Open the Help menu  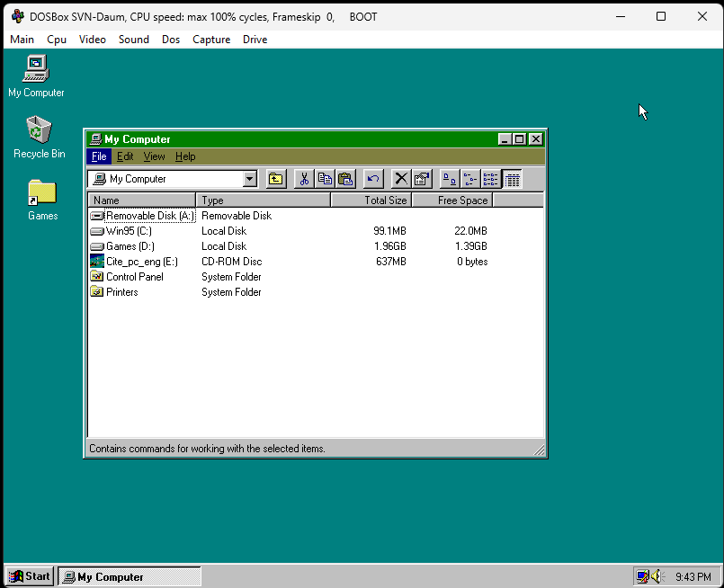185,156
